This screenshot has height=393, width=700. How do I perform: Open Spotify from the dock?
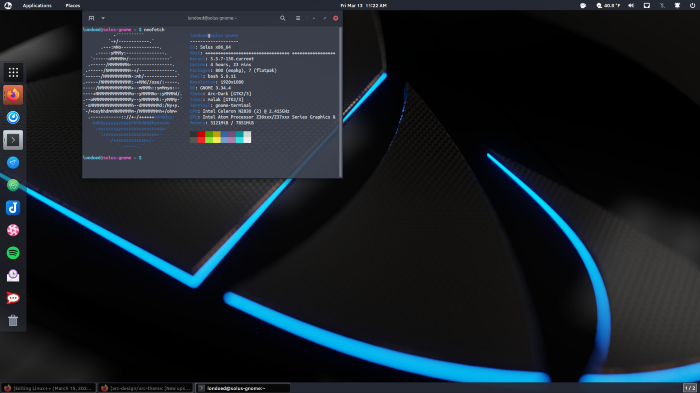point(13,253)
